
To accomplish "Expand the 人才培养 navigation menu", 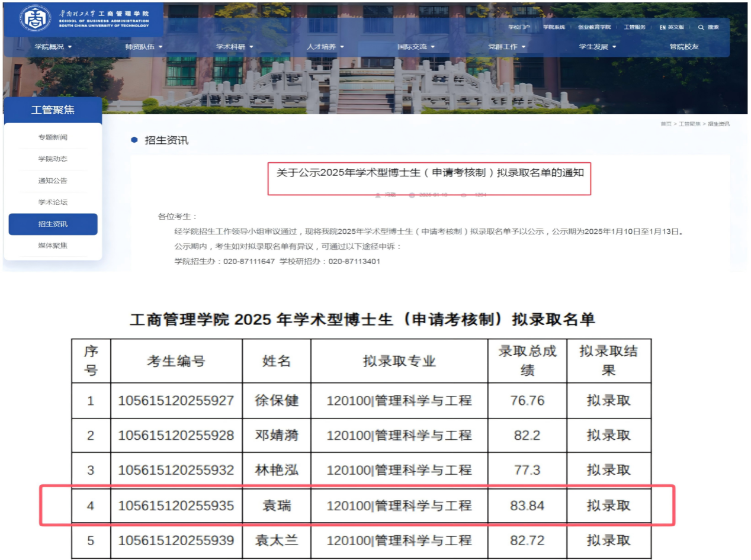I will tap(325, 47).
